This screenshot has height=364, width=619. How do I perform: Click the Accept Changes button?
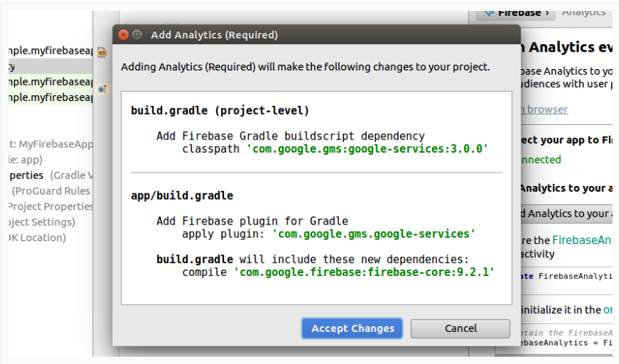click(x=353, y=328)
